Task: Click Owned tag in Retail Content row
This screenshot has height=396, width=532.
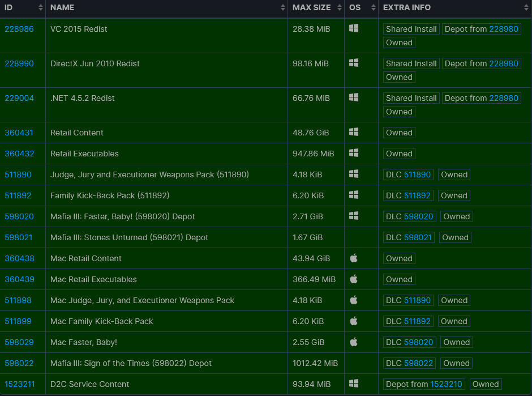Action: (399, 133)
